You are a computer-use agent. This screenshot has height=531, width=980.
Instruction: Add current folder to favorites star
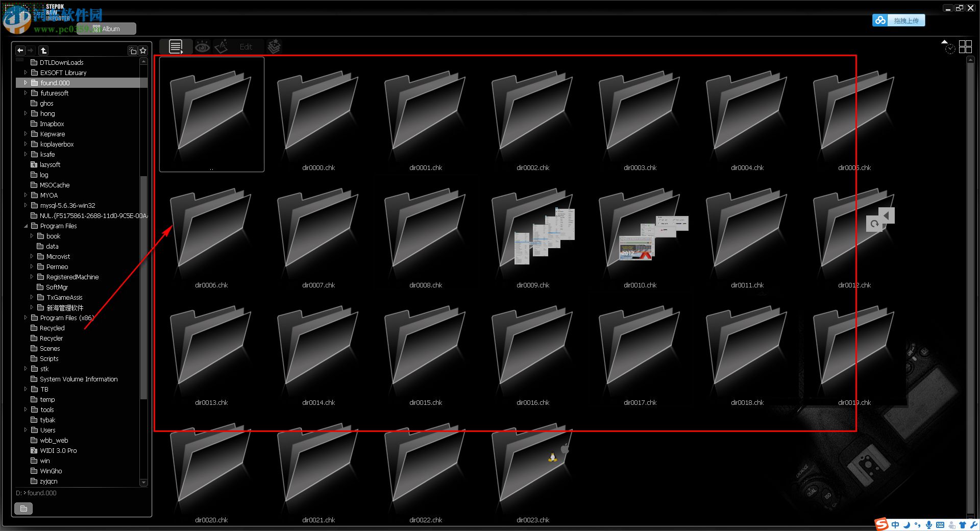pos(143,50)
